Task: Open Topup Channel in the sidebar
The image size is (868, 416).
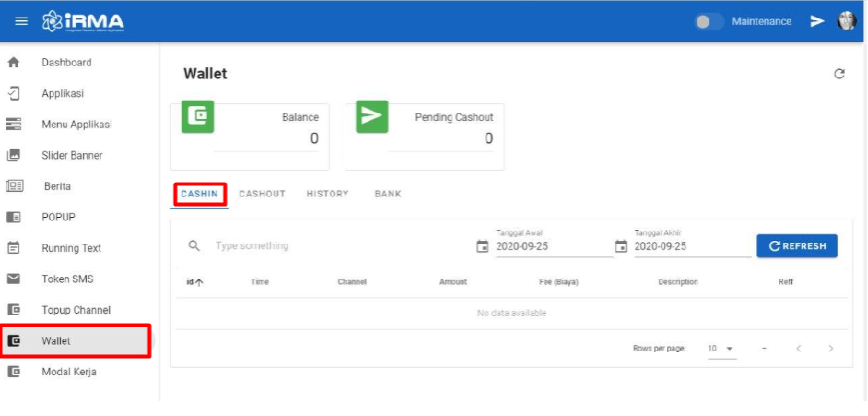Action: point(75,310)
